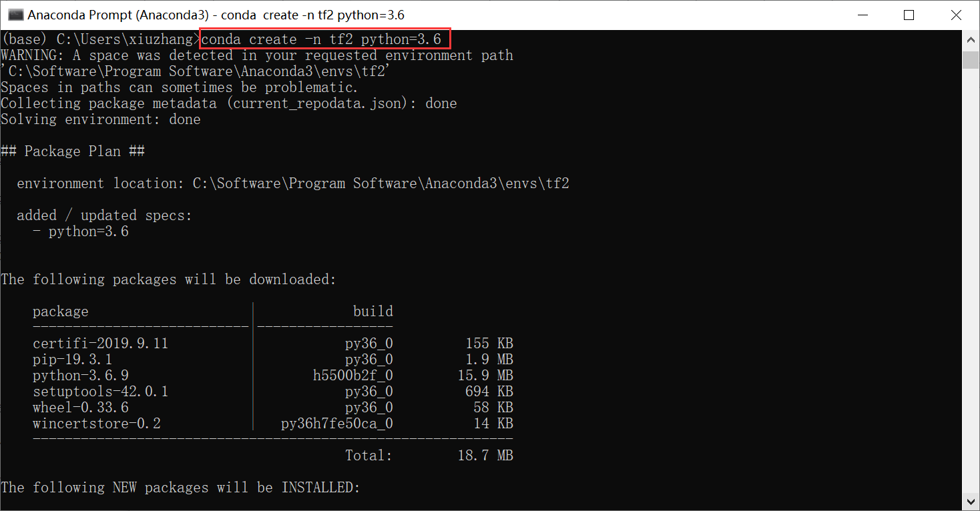Click the 'certifi-2019.9.11' package row
This screenshot has height=511, width=980.
coord(273,344)
